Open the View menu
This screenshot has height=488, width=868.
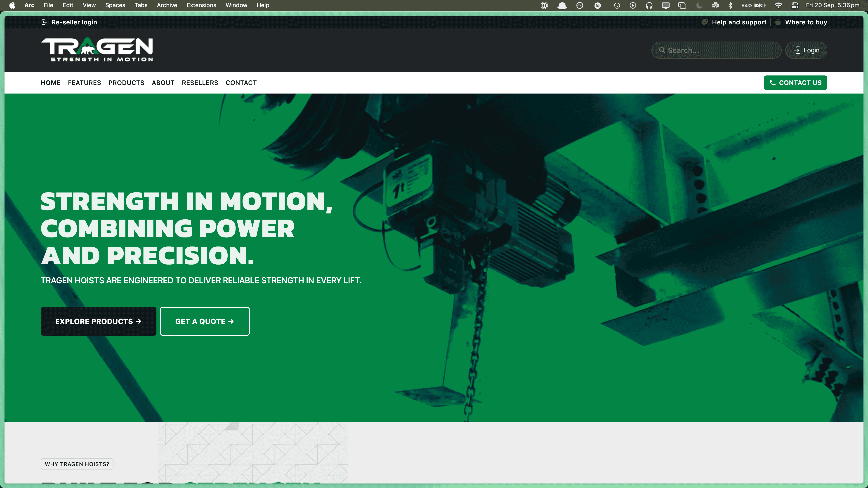point(89,5)
